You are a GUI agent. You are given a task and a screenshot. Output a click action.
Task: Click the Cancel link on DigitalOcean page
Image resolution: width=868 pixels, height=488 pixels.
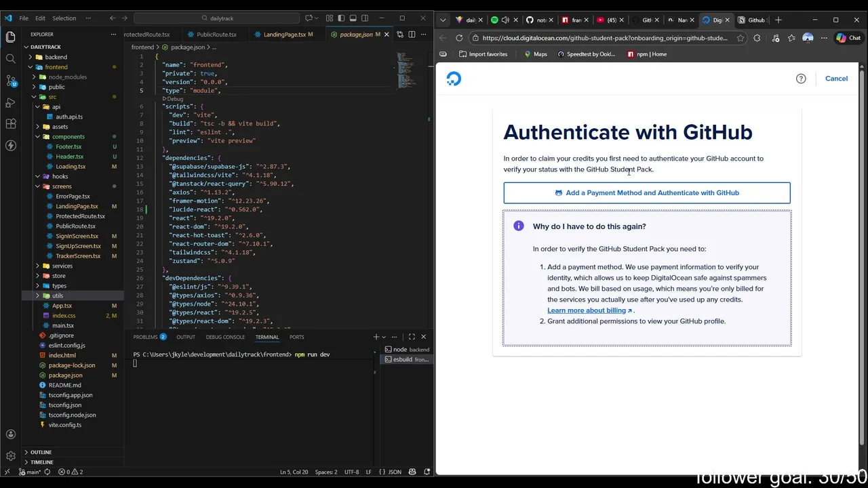836,79
